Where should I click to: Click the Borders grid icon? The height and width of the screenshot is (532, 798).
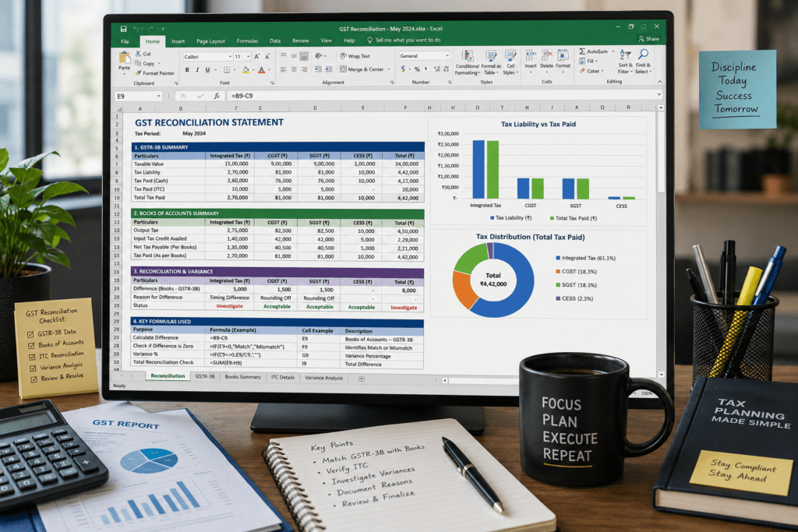click(227, 70)
